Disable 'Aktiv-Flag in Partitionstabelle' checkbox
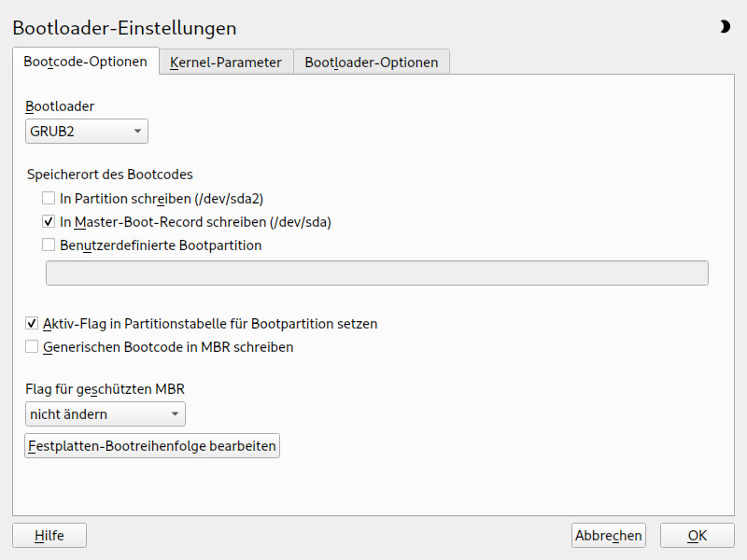The height and width of the screenshot is (560, 747). tap(32, 324)
